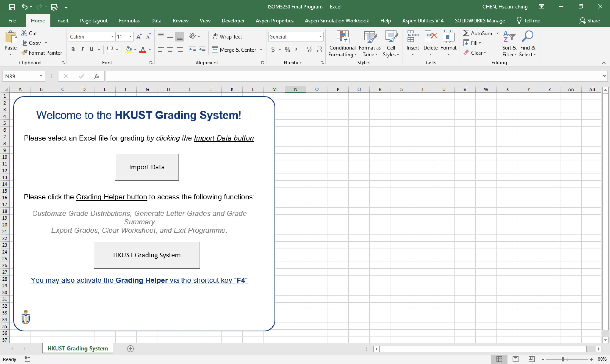This screenshot has width=610, height=364.
Task: Select the Format Painter tool
Action: tap(42, 52)
